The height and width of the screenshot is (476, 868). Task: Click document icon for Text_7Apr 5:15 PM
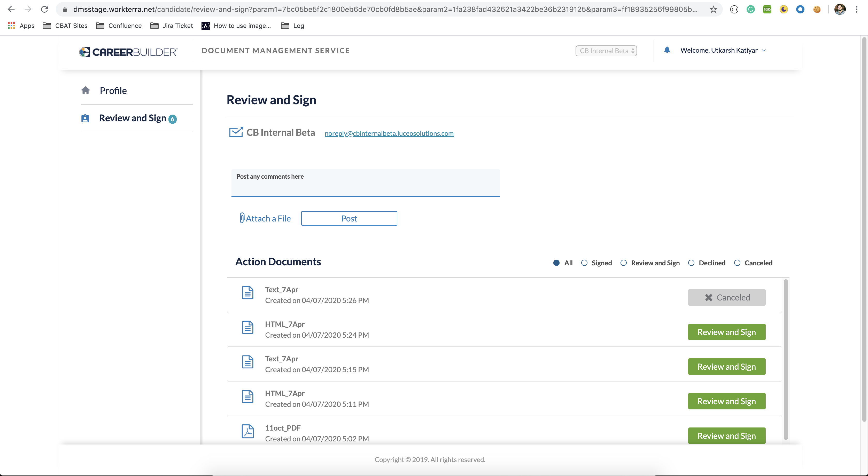[248, 362]
